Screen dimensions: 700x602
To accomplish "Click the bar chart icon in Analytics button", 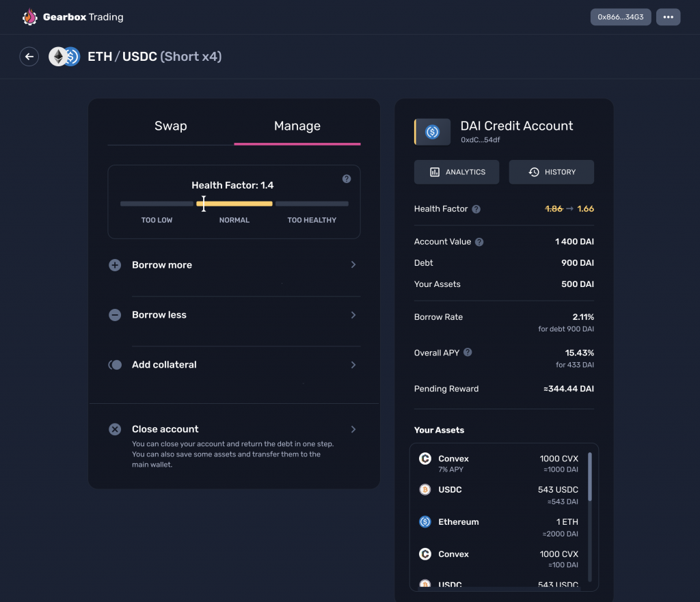I will [434, 172].
